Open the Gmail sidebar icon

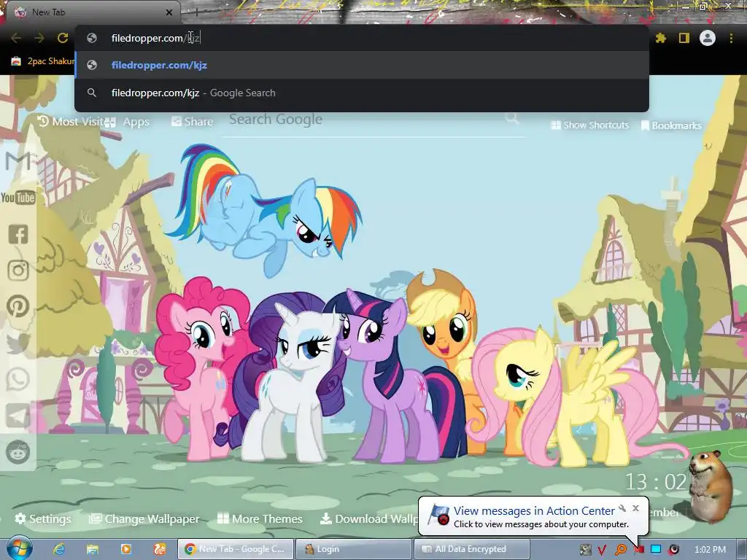tap(18, 160)
